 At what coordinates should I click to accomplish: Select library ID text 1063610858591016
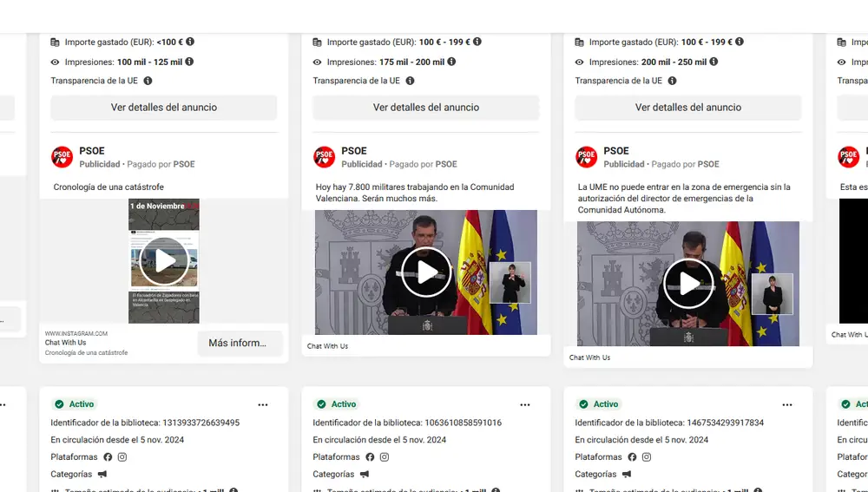coord(463,423)
